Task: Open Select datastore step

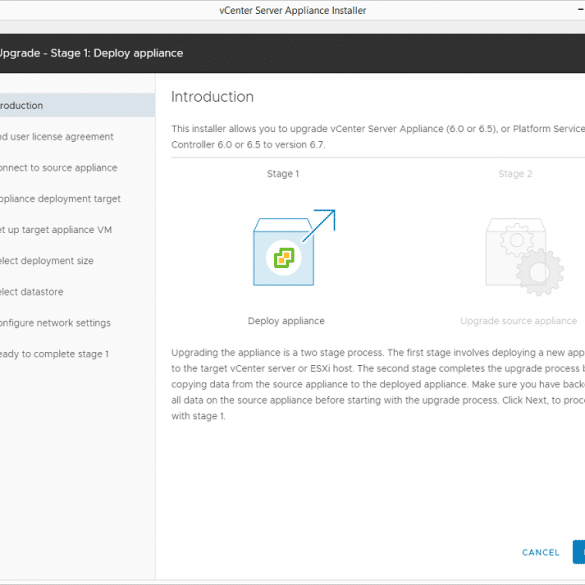Action: (31, 292)
